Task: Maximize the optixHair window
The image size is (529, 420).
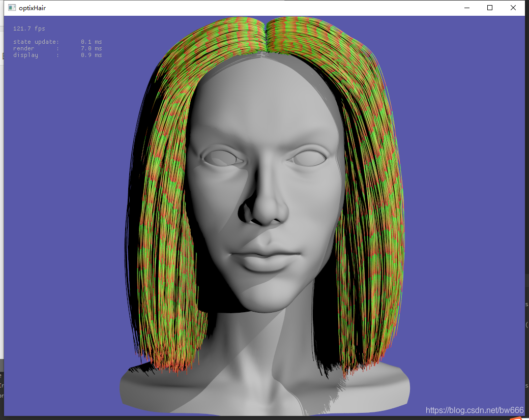Action: click(x=490, y=8)
